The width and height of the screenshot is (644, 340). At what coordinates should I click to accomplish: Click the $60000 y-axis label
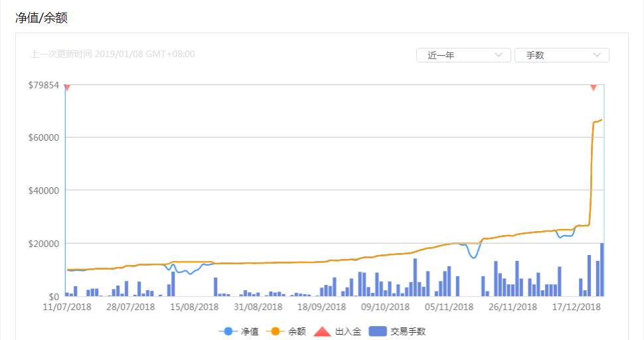tap(44, 137)
